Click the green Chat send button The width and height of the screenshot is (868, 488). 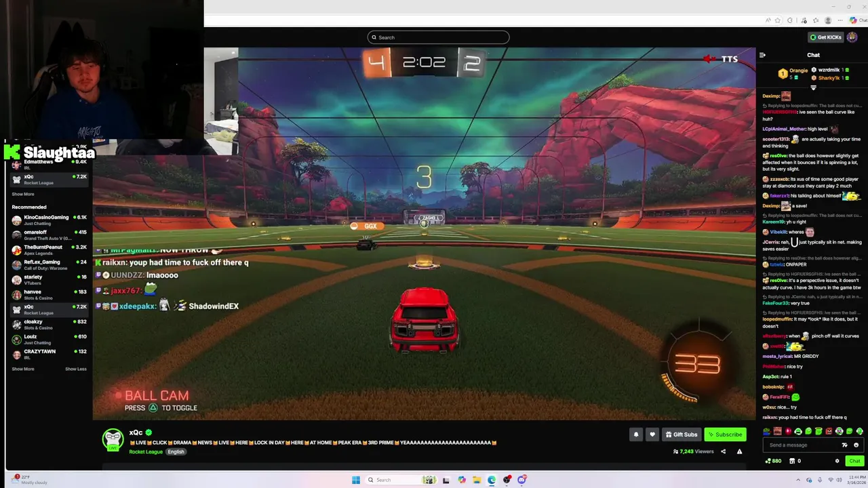tap(854, 461)
